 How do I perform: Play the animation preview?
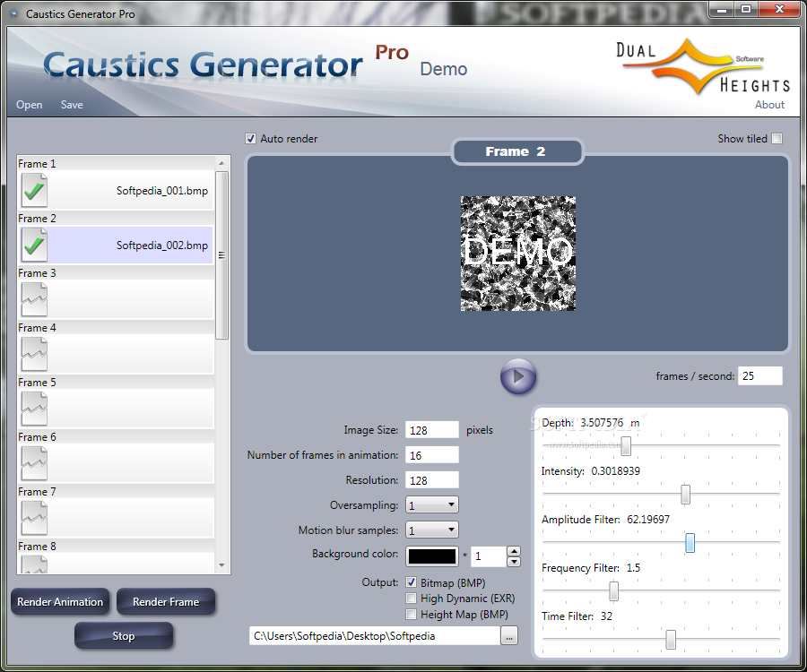point(518,376)
